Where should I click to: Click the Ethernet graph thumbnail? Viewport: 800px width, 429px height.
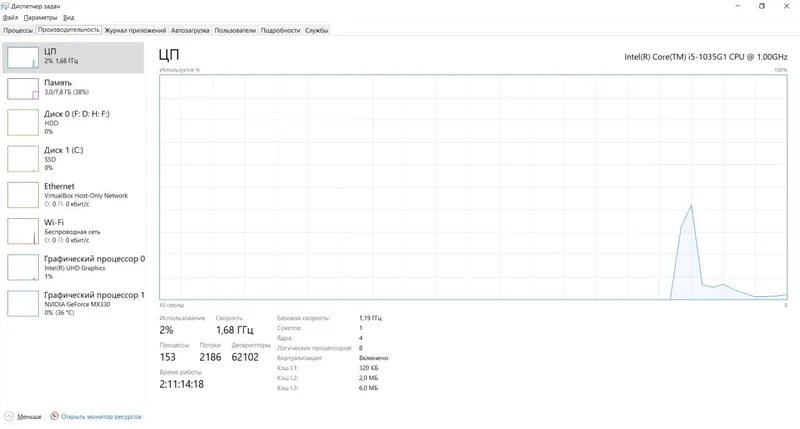click(22, 195)
